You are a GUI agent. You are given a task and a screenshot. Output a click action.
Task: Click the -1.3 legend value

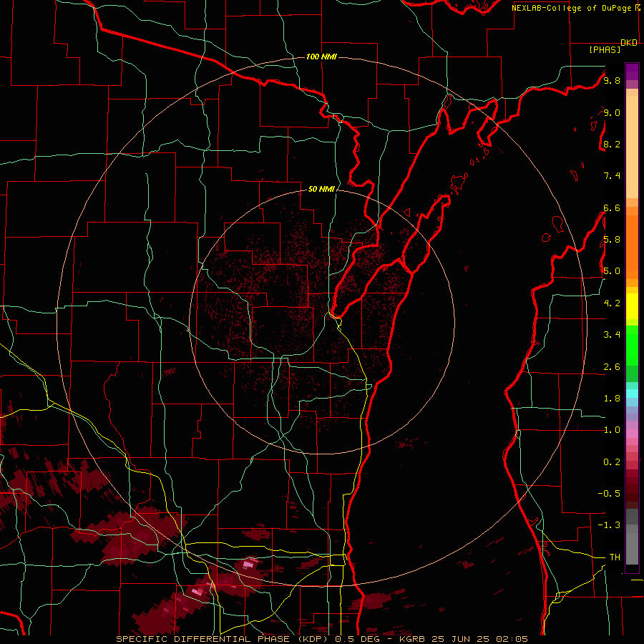pyautogui.click(x=609, y=525)
